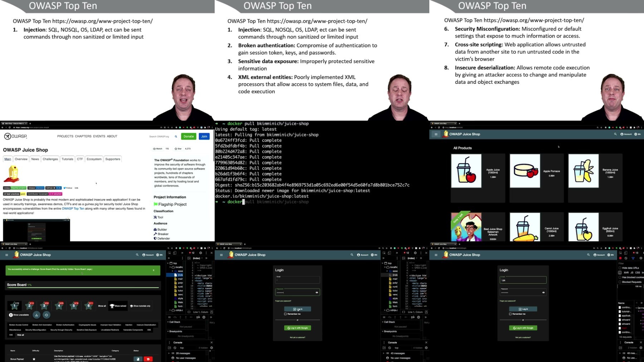Image resolution: width=644 pixels, height=362 pixels.
Task: Click the Score Board restore progress round icon
Action: tap(47, 315)
